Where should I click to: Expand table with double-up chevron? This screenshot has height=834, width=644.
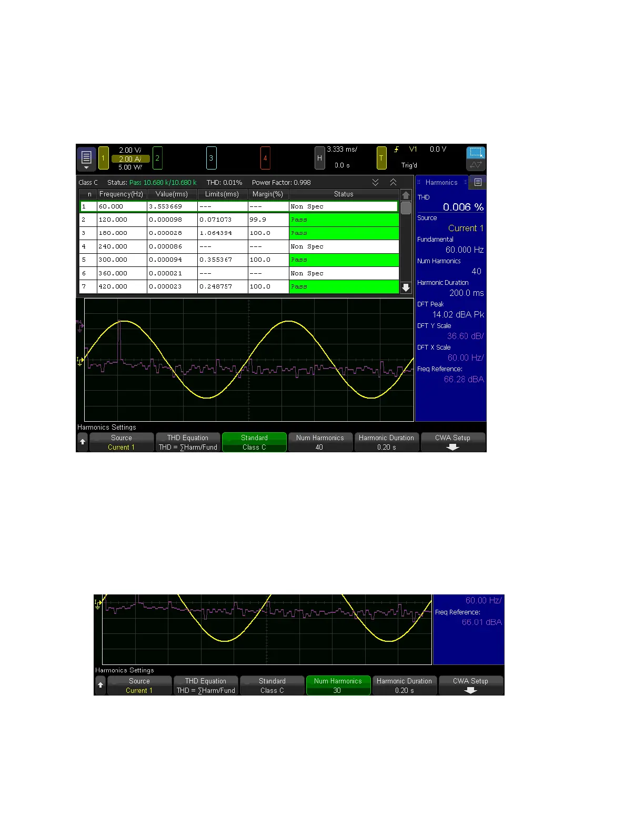point(393,182)
